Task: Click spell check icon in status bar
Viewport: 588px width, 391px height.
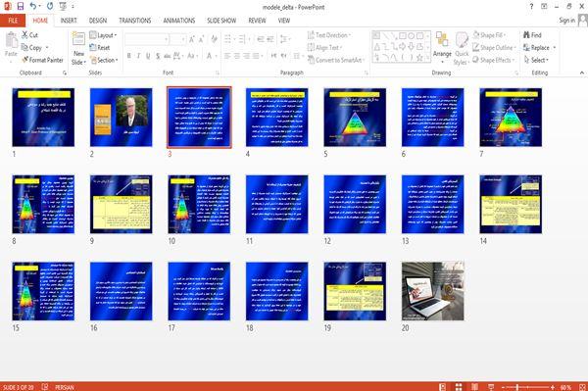Action: [45, 386]
